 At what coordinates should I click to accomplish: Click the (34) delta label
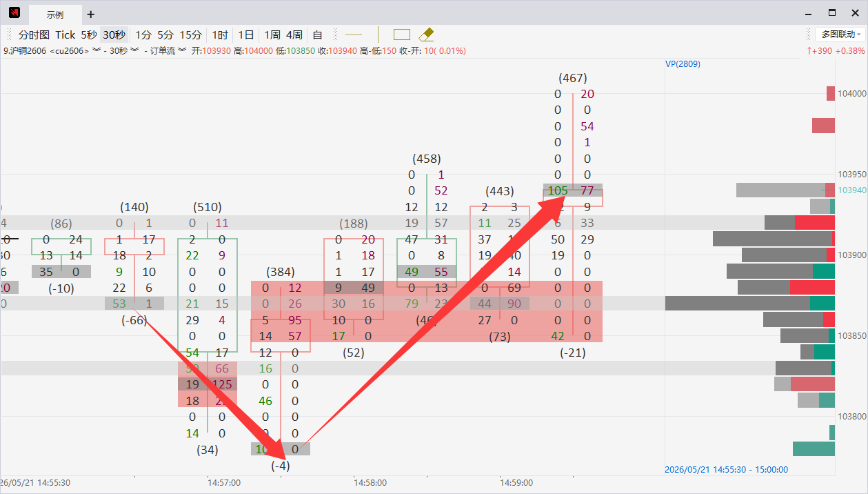click(x=208, y=450)
